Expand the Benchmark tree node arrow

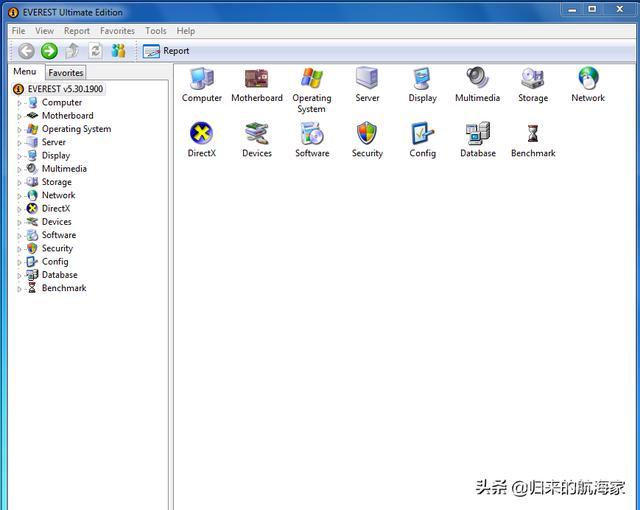coord(19,289)
